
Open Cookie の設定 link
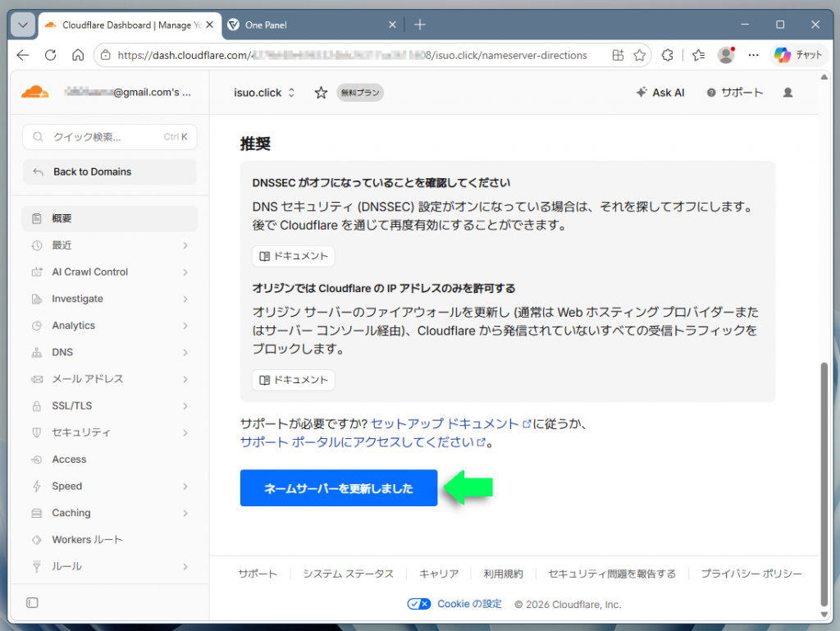click(470, 604)
